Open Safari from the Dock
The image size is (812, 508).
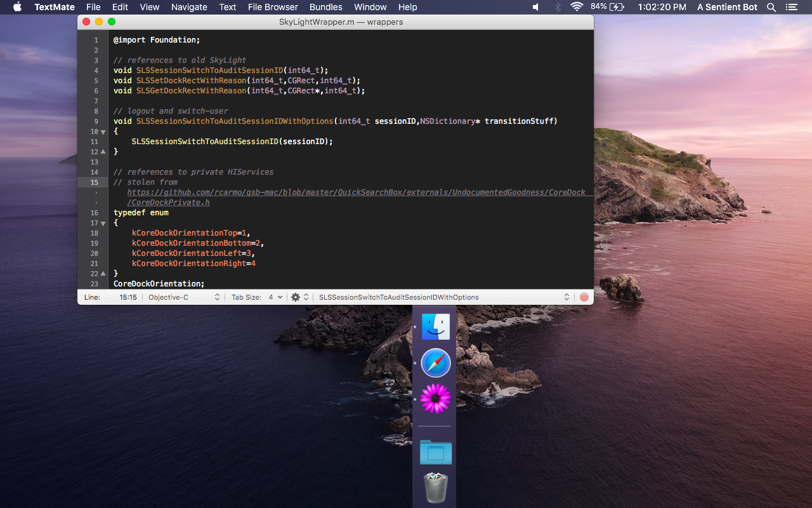[436, 363]
